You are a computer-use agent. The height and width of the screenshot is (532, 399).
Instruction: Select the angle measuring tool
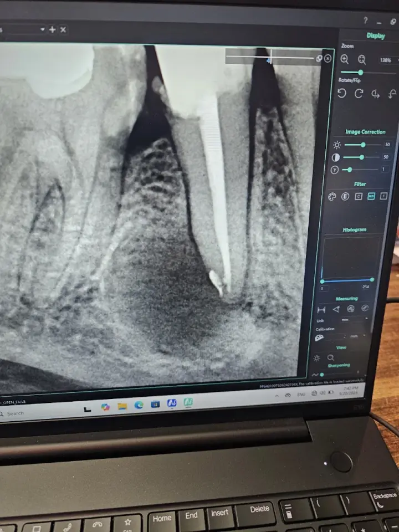pos(336,309)
